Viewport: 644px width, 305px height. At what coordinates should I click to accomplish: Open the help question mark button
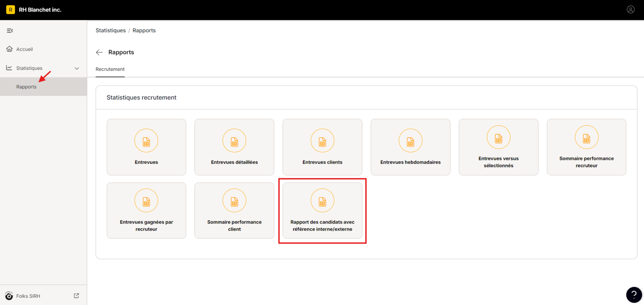634,295
